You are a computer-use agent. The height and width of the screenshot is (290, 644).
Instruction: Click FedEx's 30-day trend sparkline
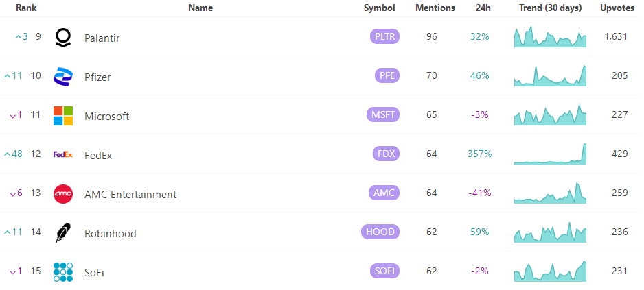click(551, 154)
